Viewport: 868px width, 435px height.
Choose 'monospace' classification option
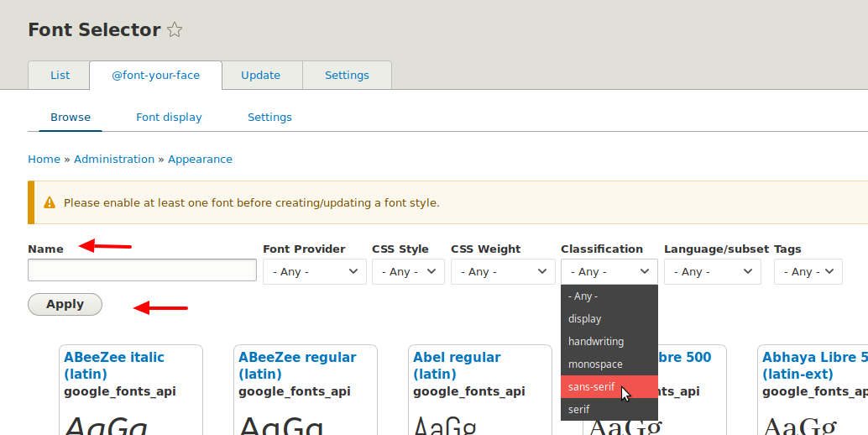[x=609, y=364]
